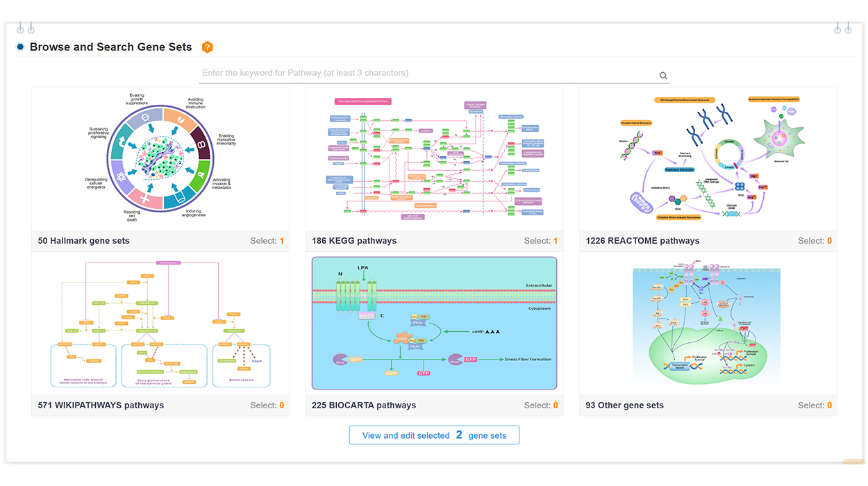Click the KEGG Select count
This screenshot has height=486, width=868.
[x=541, y=241]
